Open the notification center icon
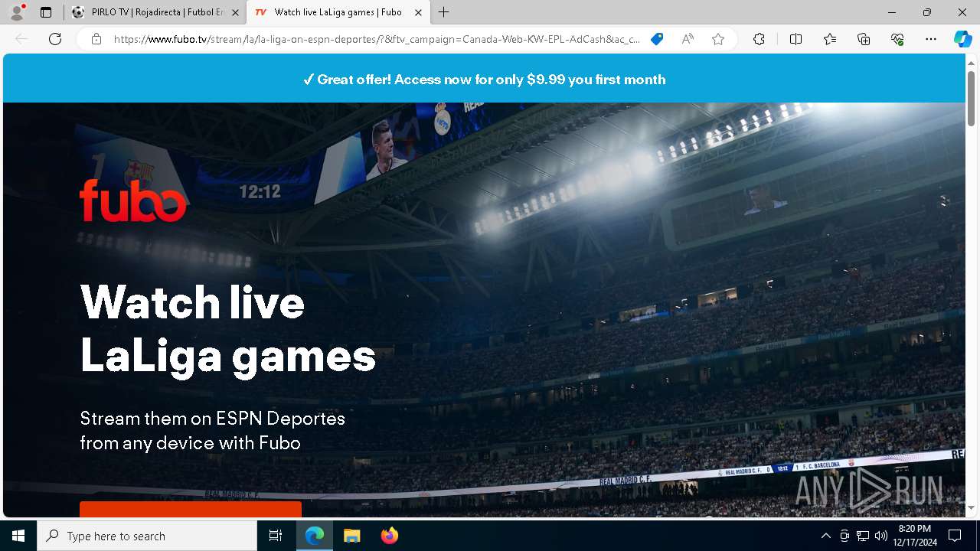 pos(955,536)
